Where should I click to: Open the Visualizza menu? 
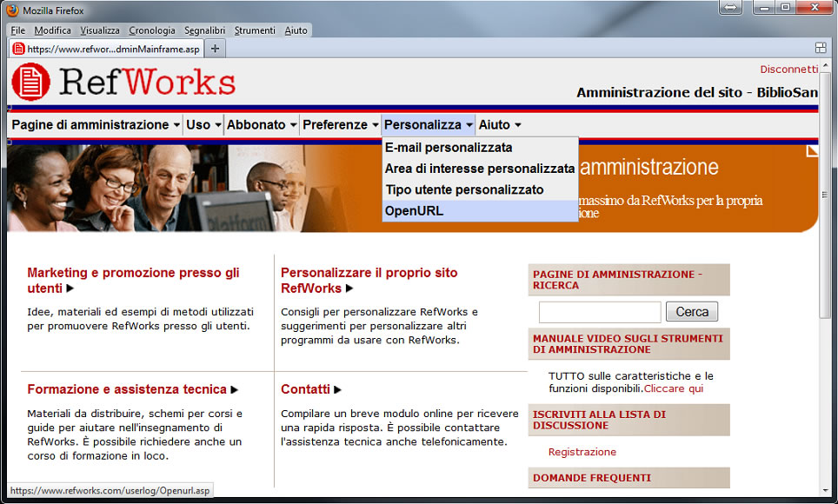click(100, 30)
